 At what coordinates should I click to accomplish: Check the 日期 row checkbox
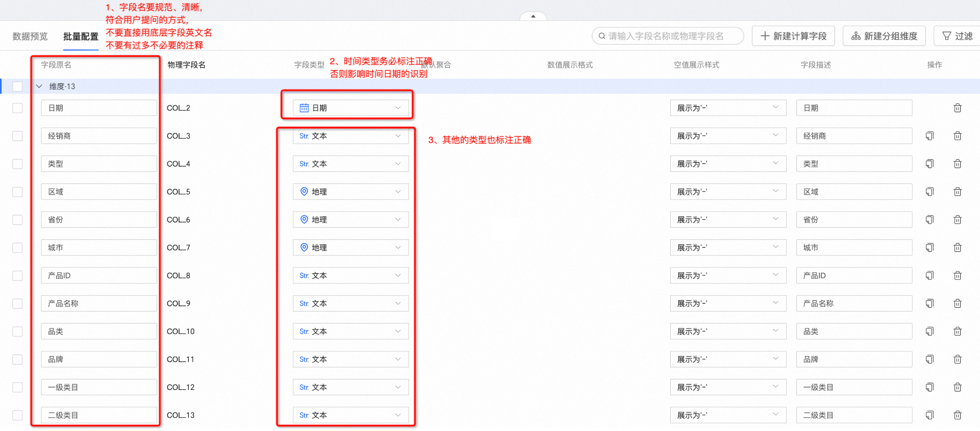(x=17, y=108)
